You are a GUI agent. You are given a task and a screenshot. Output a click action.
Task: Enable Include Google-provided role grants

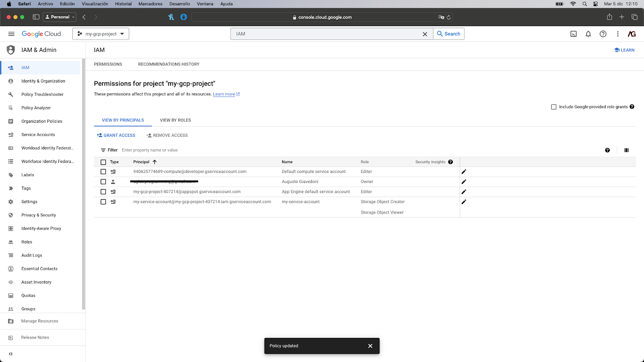coord(554,107)
